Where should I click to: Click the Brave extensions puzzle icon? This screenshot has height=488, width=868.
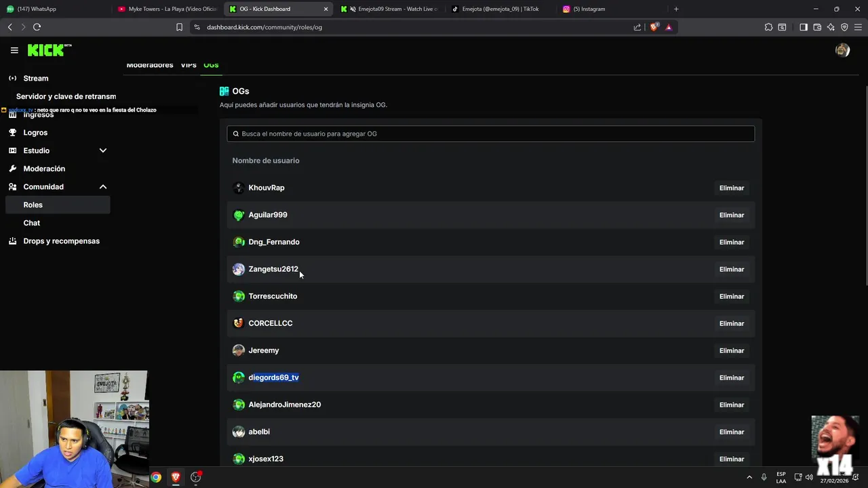768,27
